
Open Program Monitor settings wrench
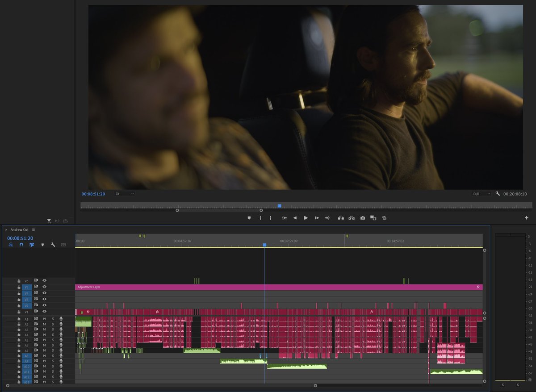(498, 194)
